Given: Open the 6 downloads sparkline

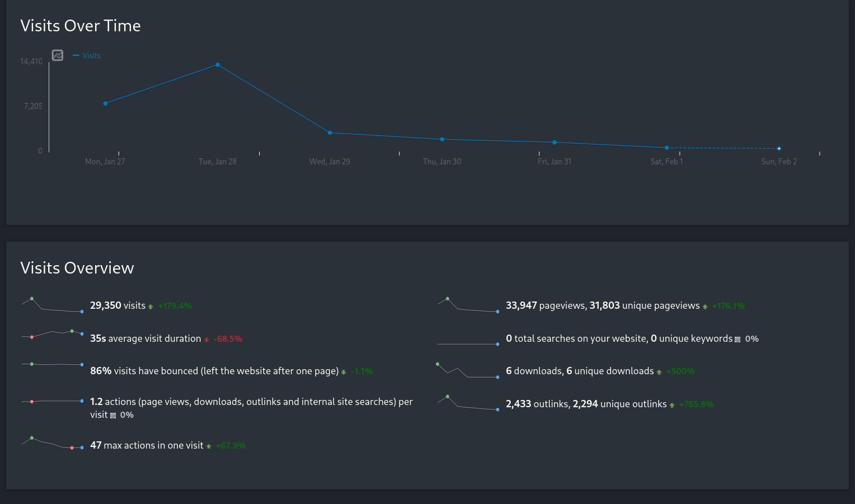Looking at the screenshot, I should click(468, 371).
